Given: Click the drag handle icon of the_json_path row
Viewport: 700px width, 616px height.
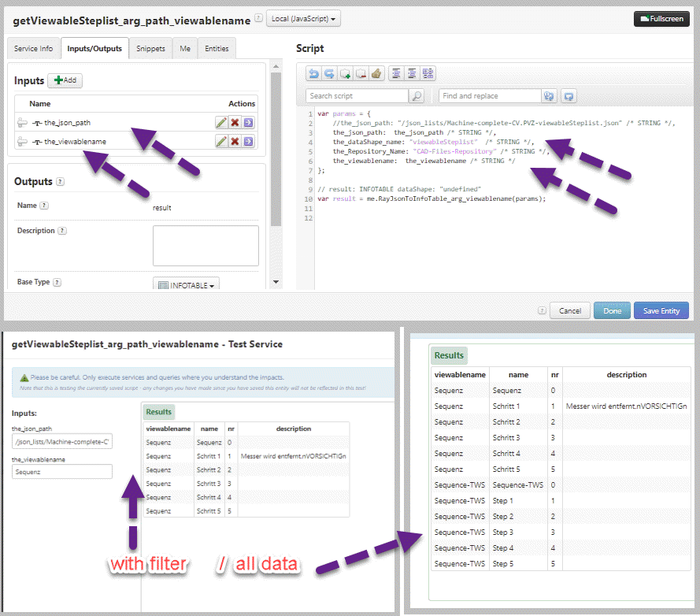Looking at the screenshot, I should click(x=22, y=122).
